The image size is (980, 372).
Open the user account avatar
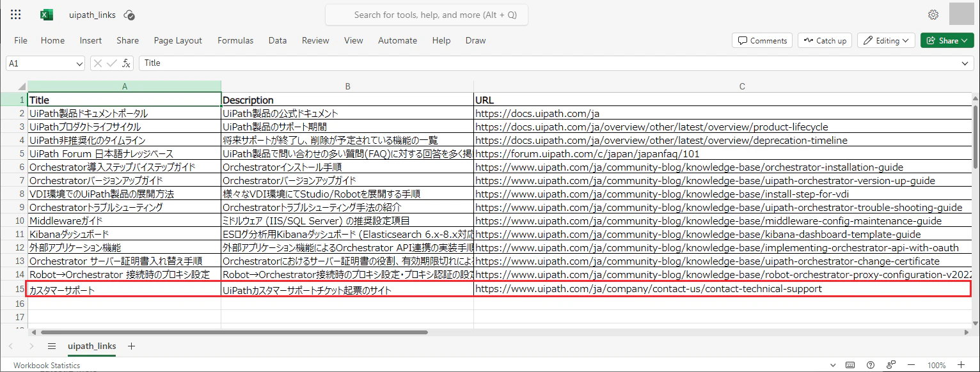coord(961,14)
